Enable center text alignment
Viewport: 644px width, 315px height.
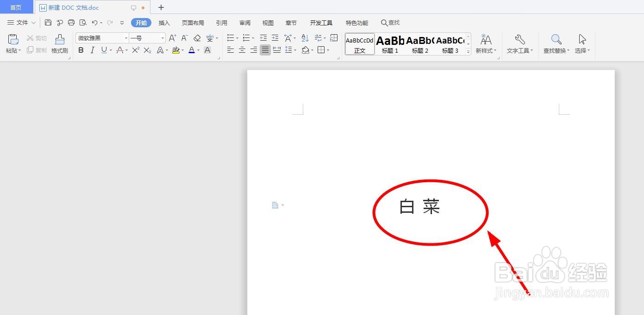pyautogui.click(x=242, y=50)
